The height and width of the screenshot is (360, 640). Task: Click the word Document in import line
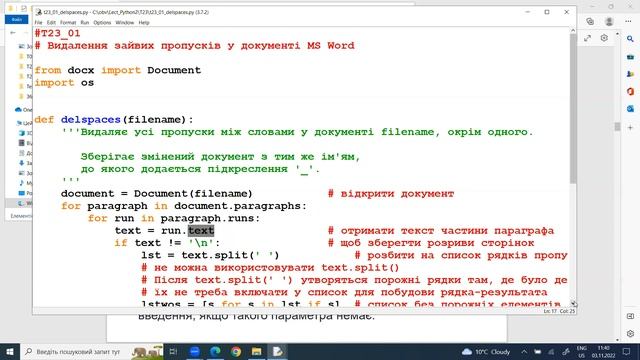[x=174, y=70]
